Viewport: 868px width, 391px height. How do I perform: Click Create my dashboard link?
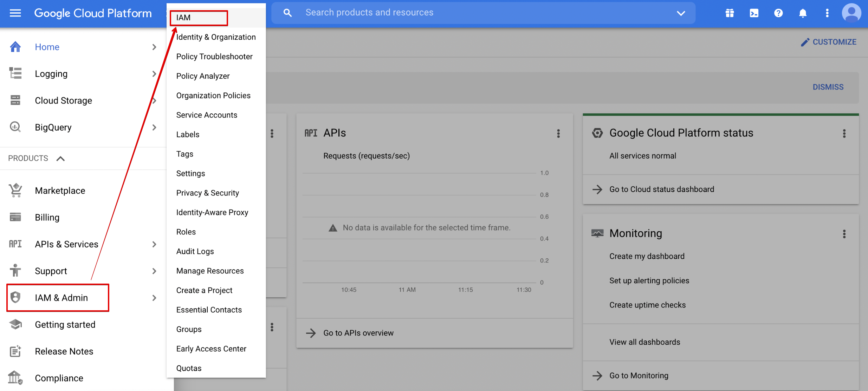pyautogui.click(x=647, y=256)
